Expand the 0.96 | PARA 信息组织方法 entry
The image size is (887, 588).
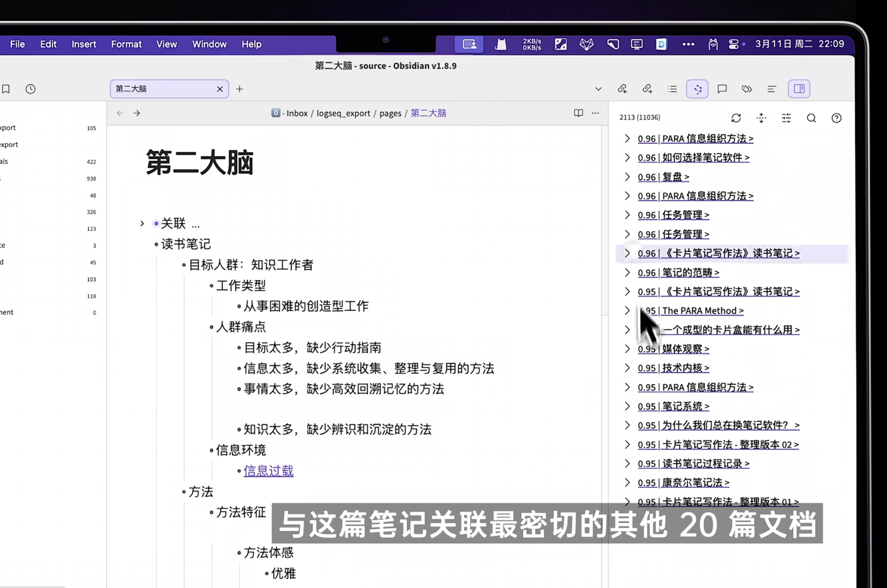(x=627, y=138)
